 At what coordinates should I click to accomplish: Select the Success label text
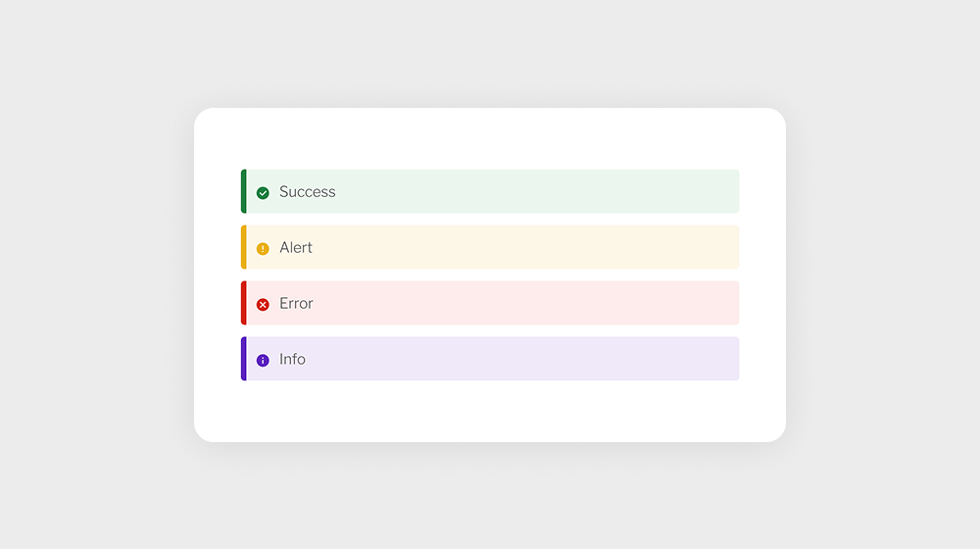[307, 192]
